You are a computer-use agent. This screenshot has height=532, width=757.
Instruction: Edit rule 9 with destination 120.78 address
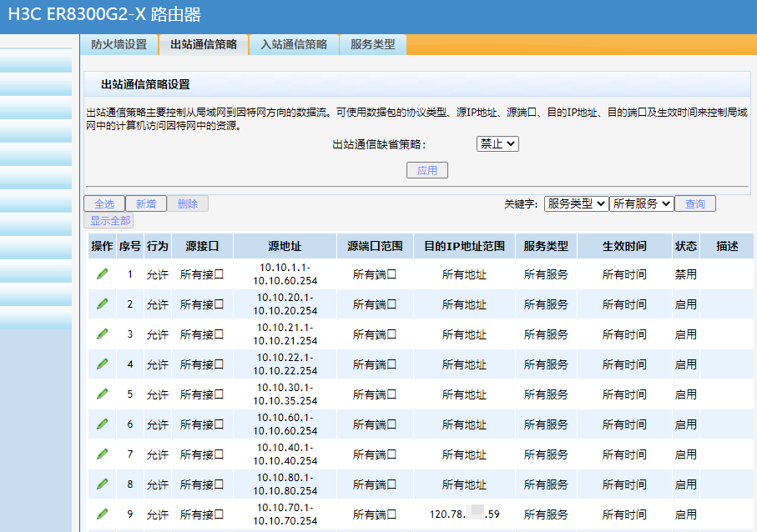point(102,514)
